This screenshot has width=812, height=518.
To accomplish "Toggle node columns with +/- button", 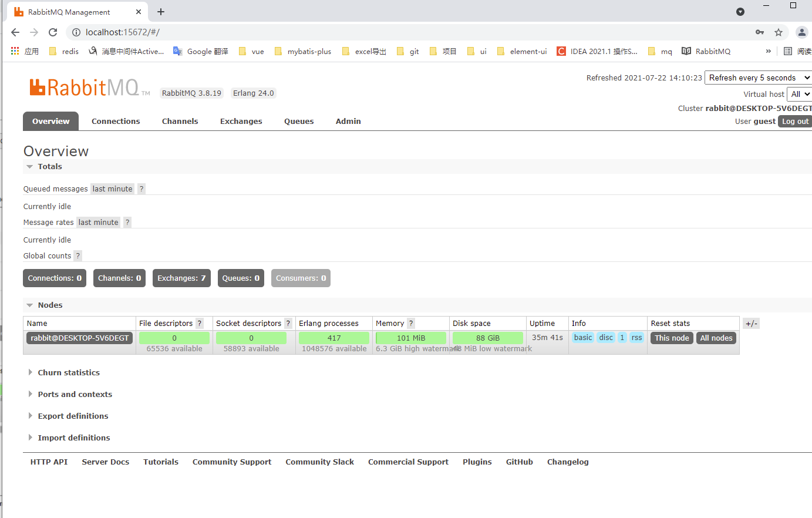I will [751, 324].
